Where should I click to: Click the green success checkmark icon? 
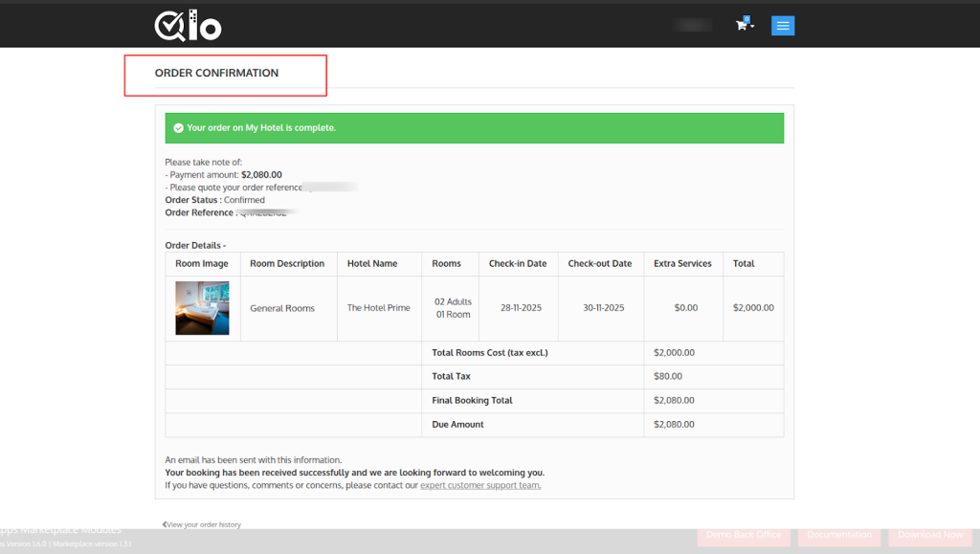pyautogui.click(x=178, y=127)
